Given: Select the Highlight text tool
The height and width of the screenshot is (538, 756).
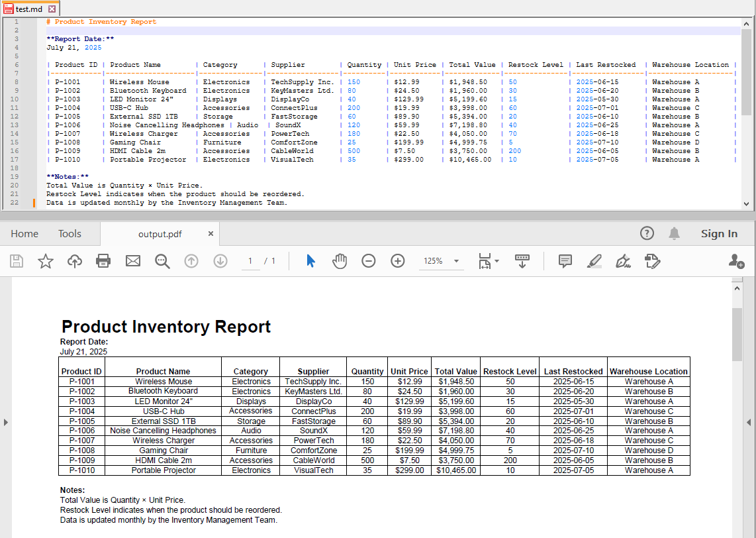Looking at the screenshot, I should pos(594,261).
